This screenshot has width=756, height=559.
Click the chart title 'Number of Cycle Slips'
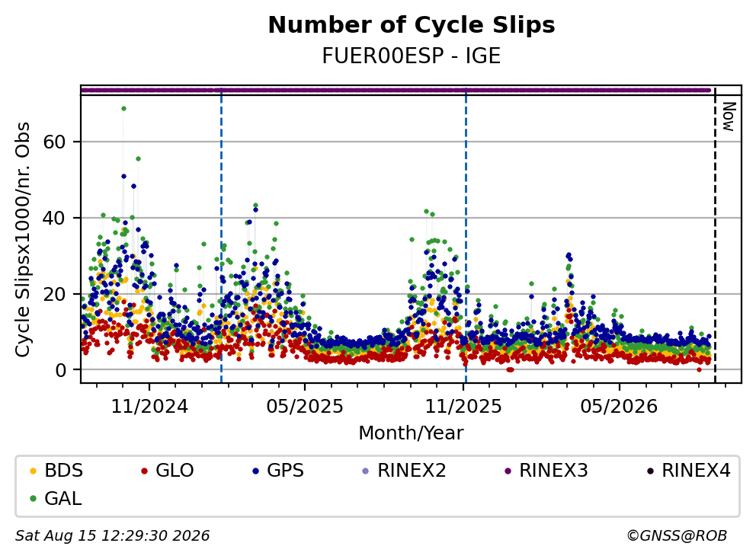pos(412,25)
